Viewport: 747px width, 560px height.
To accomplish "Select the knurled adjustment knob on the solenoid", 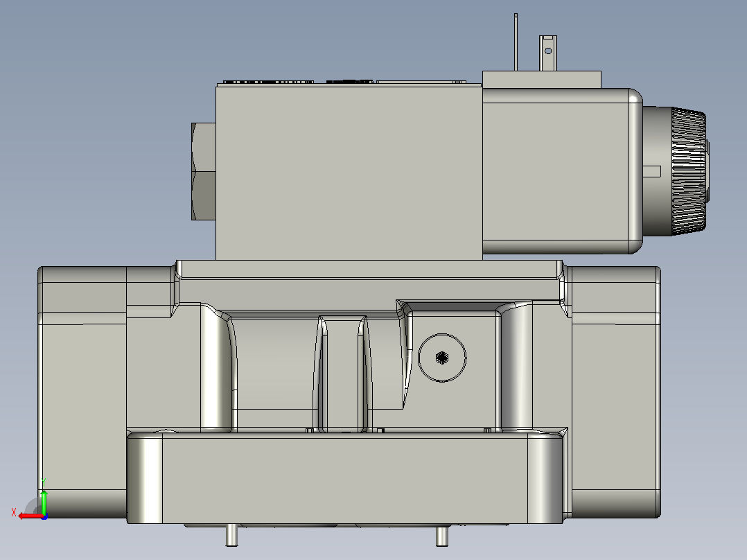I will pyautogui.click(x=689, y=172).
